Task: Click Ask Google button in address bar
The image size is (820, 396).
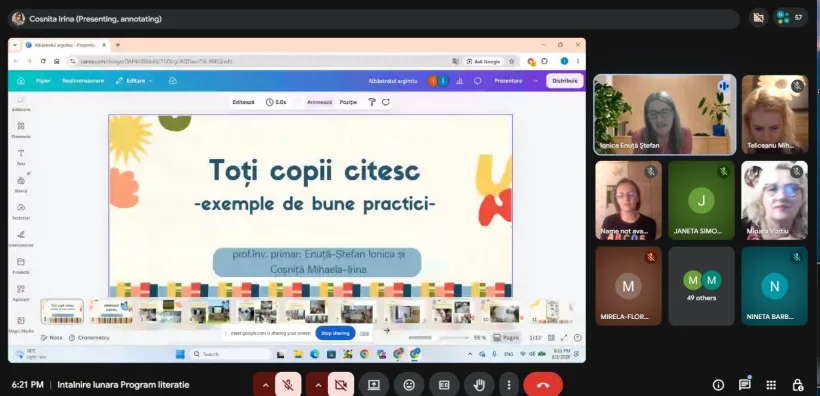Action: coord(484,61)
